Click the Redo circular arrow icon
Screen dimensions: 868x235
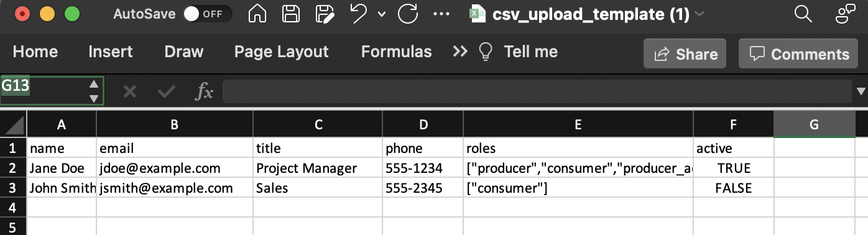pyautogui.click(x=407, y=14)
